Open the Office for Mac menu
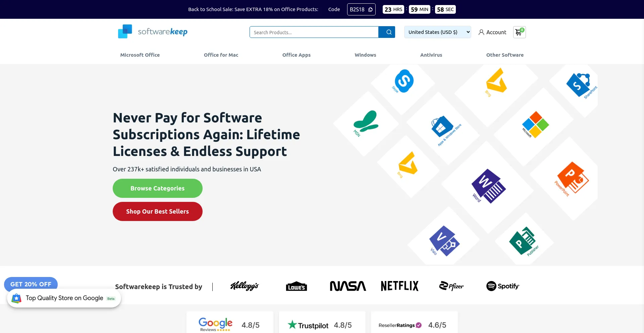 221,55
